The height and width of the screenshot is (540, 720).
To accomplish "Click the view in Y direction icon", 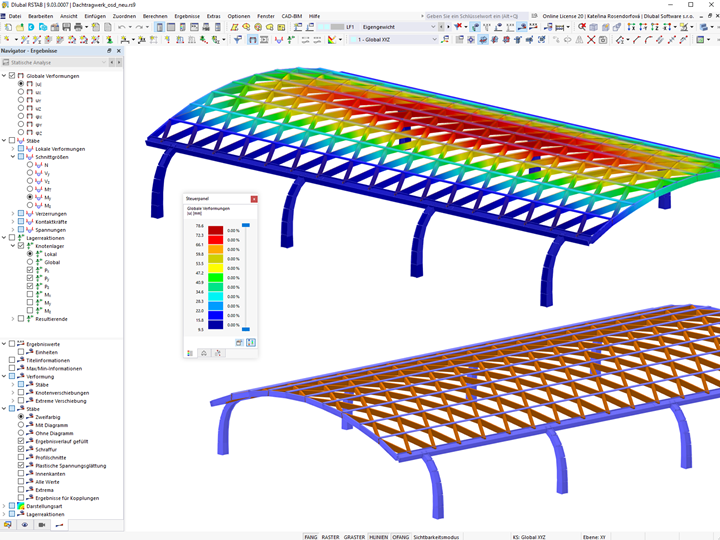I will pos(643,27).
